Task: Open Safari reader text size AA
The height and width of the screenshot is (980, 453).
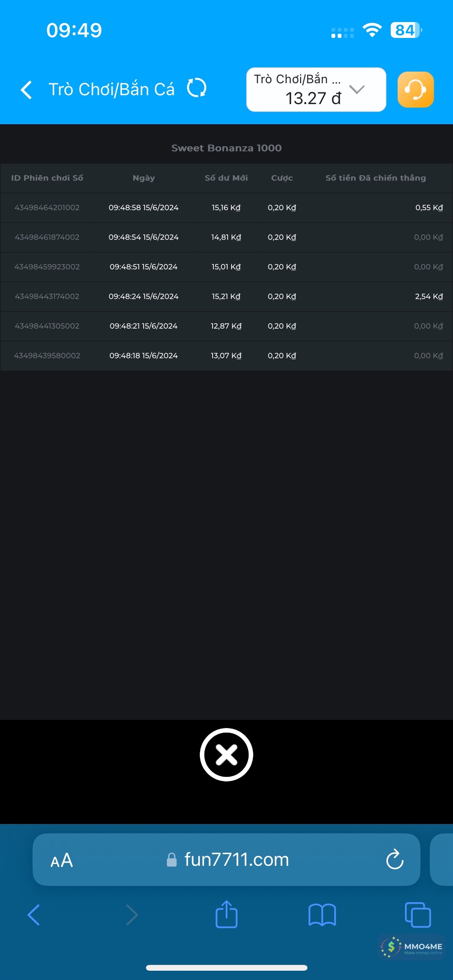Action: tap(62, 860)
